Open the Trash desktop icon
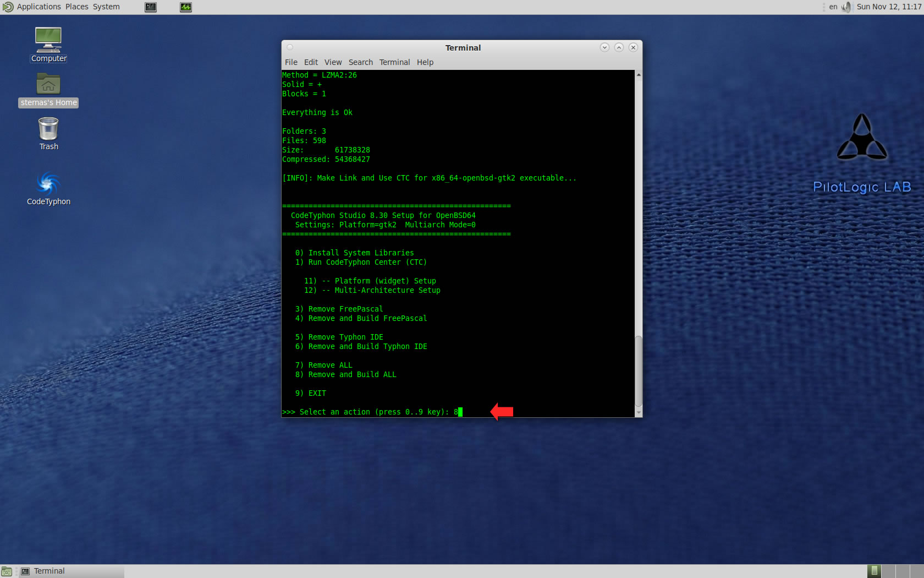Viewport: 924px width, 578px height. point(48,134)
